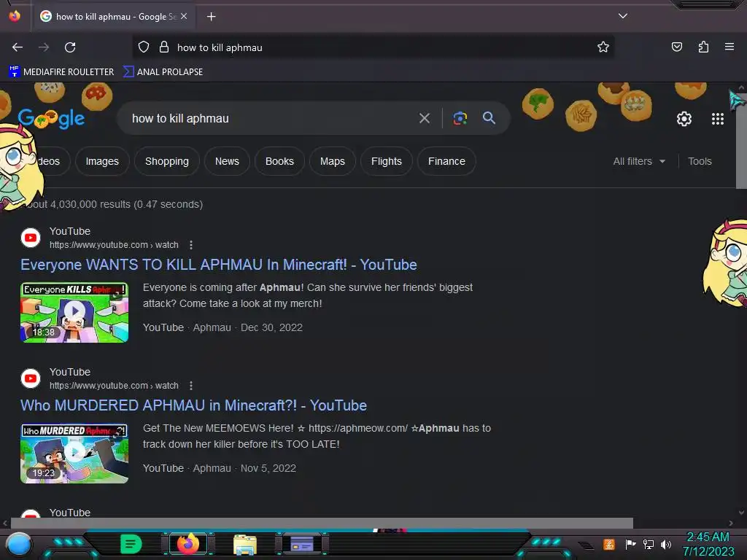The height and width of the screenshot is (560, 747).
Task: Click the address bar URL field
Action: 373,47
